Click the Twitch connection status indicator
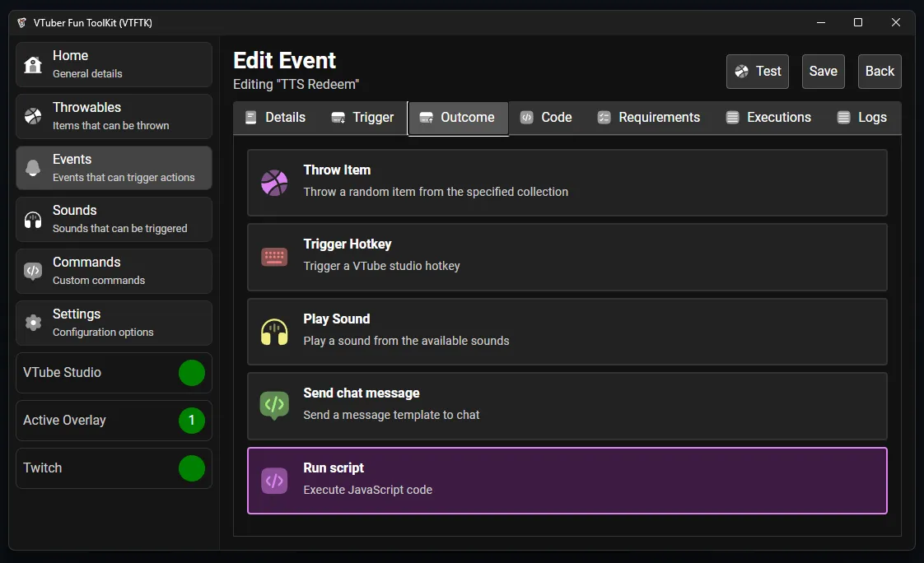The width and height of the screenshot is (924, 563). coord(192,468)
